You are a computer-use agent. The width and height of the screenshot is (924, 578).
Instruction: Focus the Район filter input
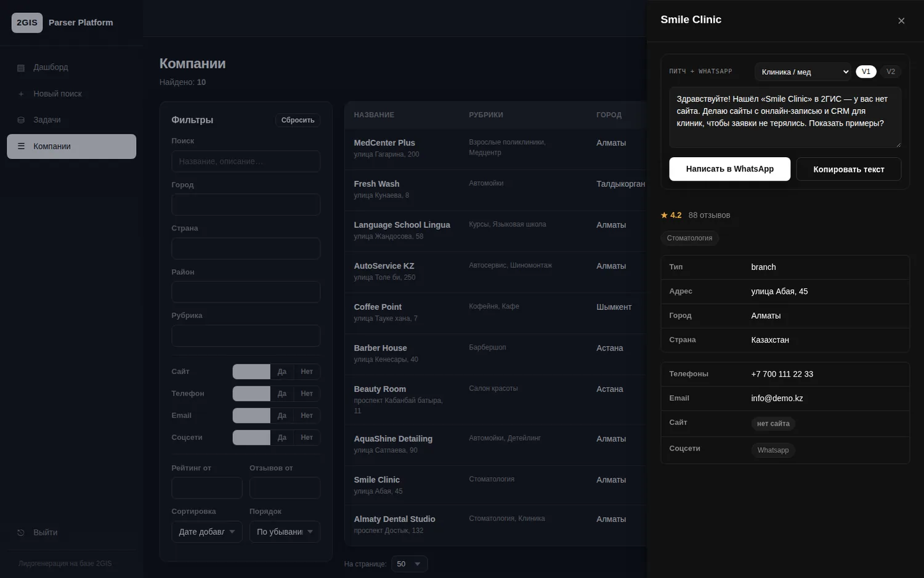(x=246, y=292)
